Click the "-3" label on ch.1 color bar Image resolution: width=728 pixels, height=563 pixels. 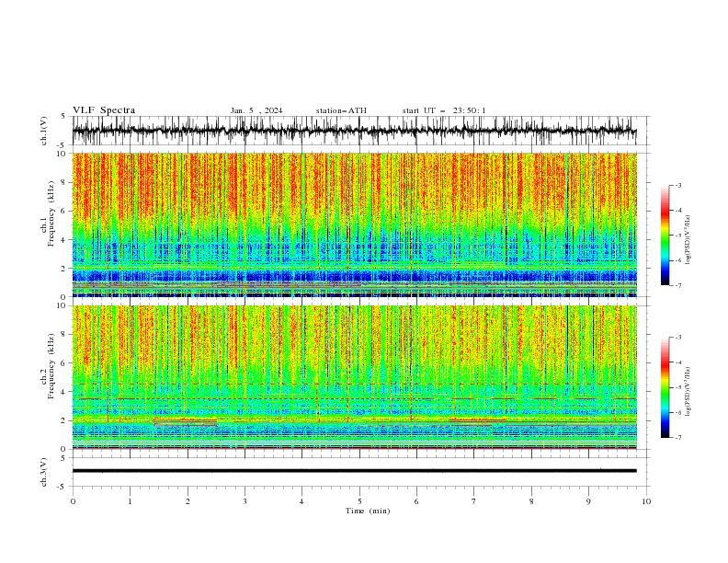pyautogui.click(x=678, y=185)
